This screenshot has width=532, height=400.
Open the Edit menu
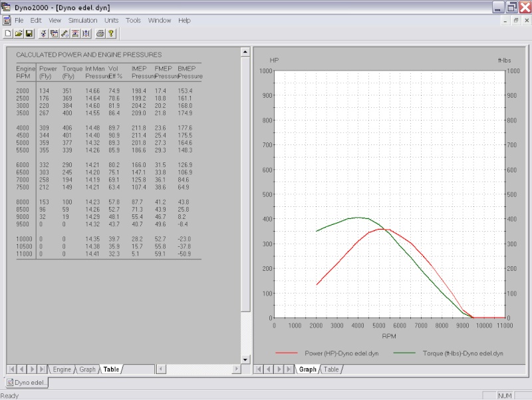[36, 21]
